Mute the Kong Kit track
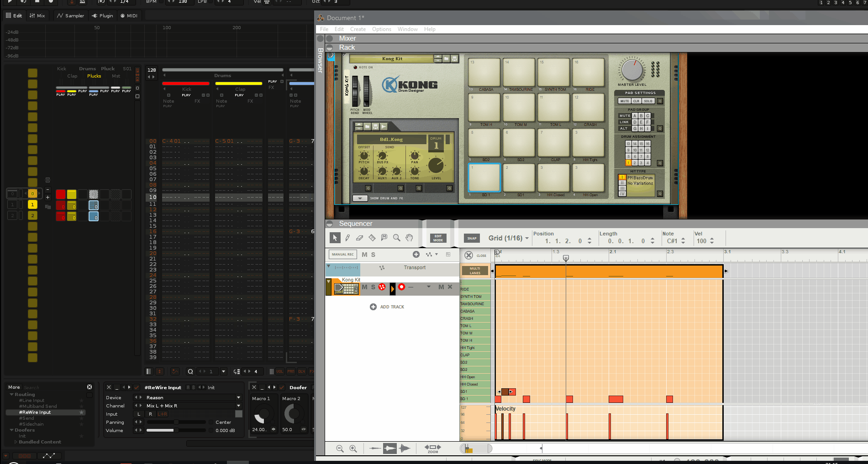The image size is (868, 464). [x=364, y=287]
